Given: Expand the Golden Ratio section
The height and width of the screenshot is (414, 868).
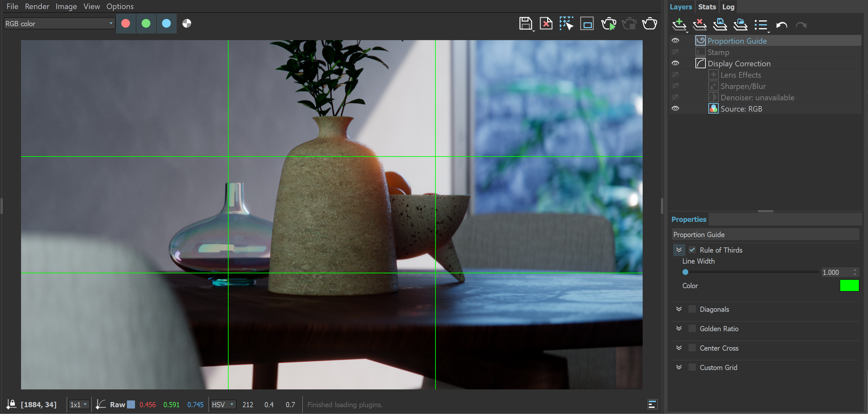Looking at the screenshot, I should point(679,329).
